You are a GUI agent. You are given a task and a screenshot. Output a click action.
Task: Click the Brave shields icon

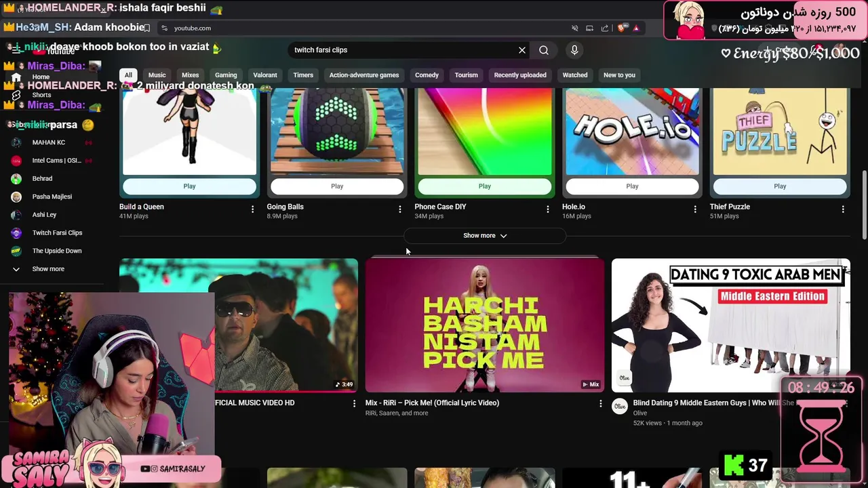pyautogui.click(x=620, y=28)
